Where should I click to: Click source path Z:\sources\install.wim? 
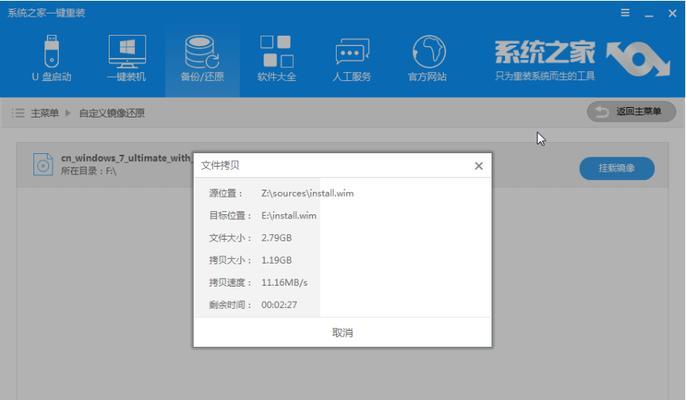(x=308, y=193)
